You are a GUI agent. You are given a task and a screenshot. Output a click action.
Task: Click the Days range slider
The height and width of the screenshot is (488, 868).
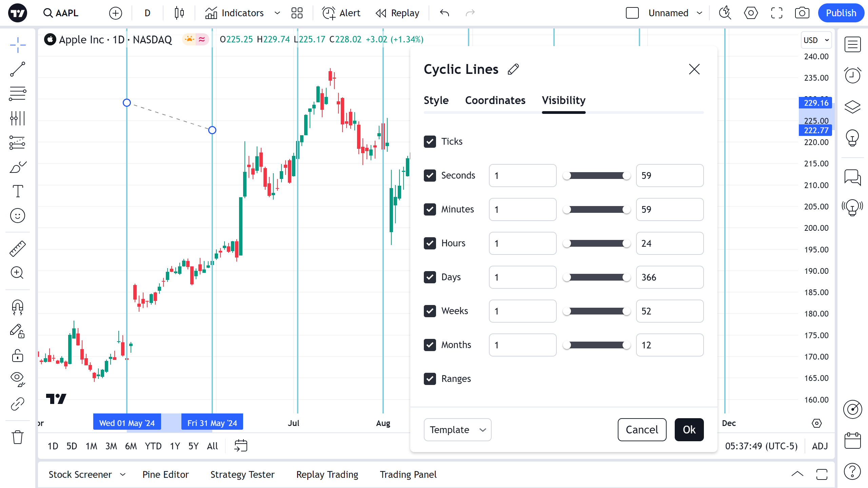596,277
